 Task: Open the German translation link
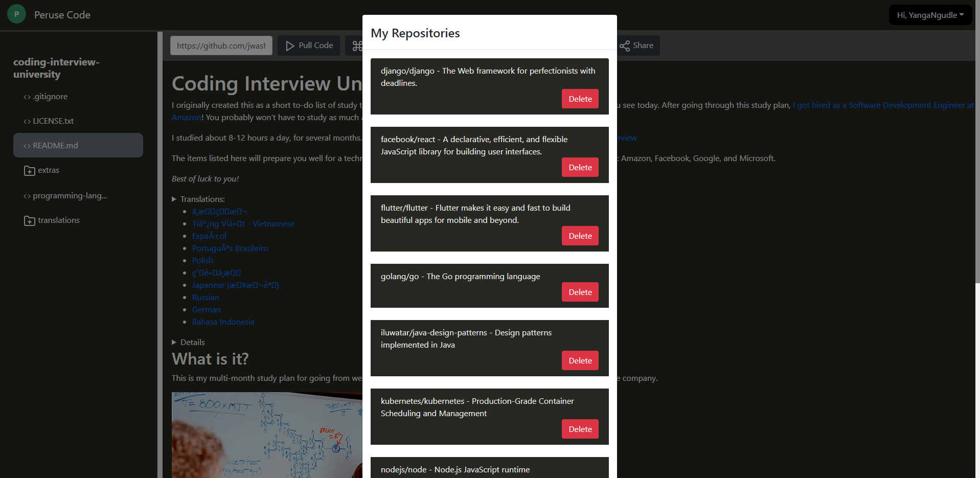click(x=207, y=309)
